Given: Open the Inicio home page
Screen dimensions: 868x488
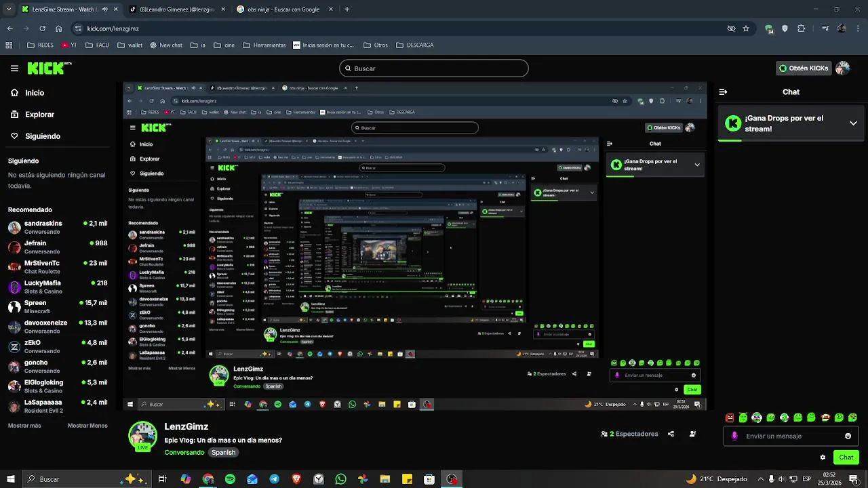Looking at the screenshot, I should [27, 93].
